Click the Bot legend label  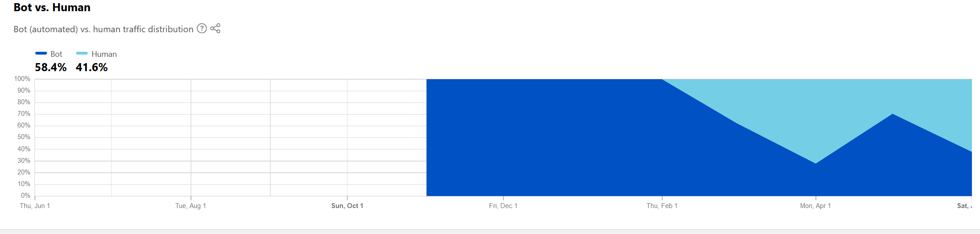click(x=56, y=54)
